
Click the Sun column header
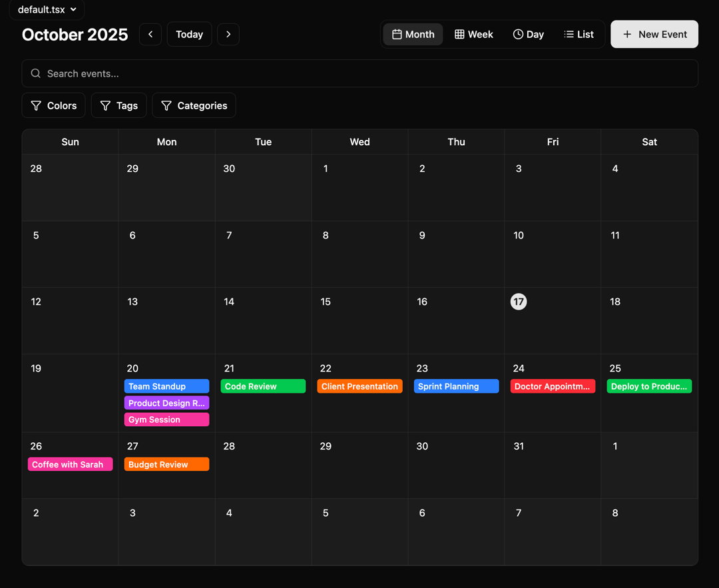70,142
